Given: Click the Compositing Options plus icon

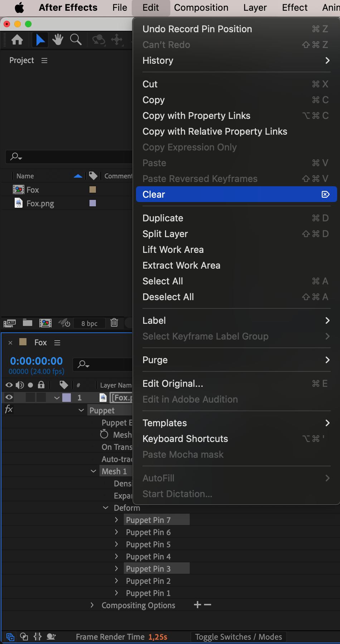Looking at the screenshot, I should [197, 605].
